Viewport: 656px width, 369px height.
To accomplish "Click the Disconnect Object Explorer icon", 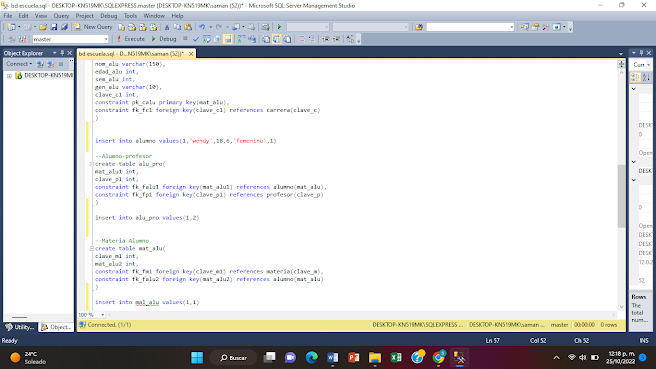I will point(51,64).
